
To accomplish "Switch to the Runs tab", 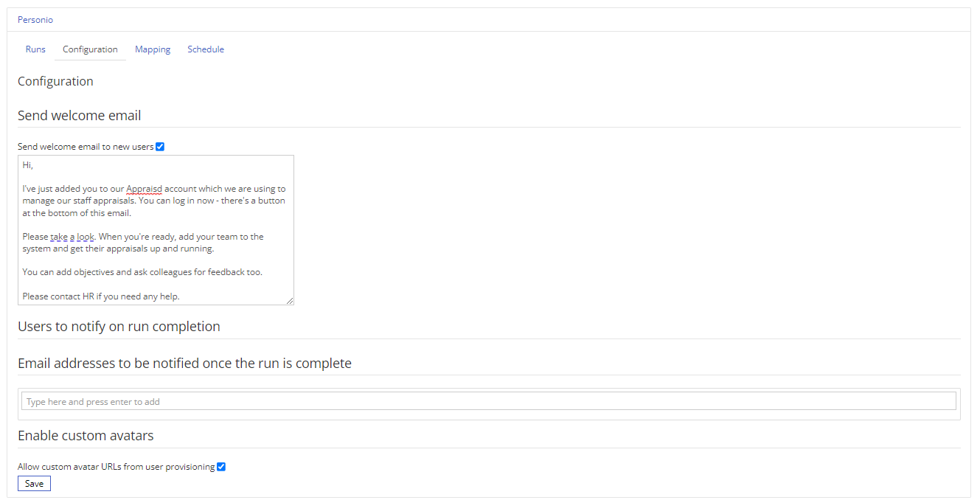I will pos(35,49).
